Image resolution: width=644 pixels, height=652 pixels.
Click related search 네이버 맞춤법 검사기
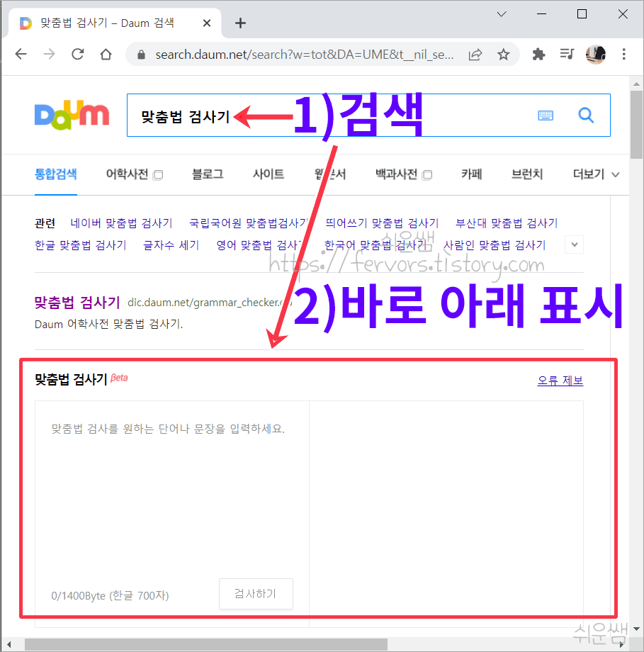tap(121, 223)
